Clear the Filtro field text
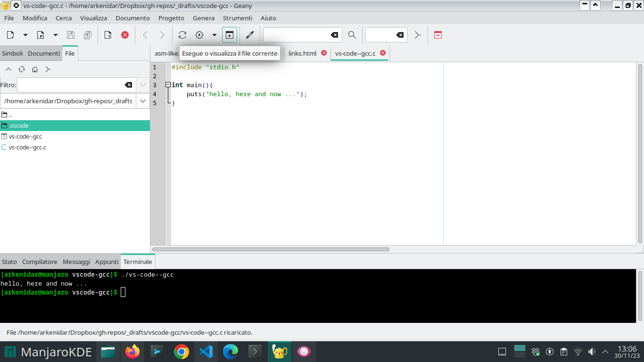The height and width of the screenshot is (362, 644). click(x=128, y=85)
